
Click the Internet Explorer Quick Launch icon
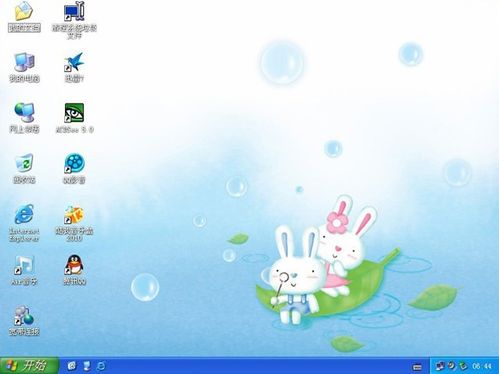(101, 366)
